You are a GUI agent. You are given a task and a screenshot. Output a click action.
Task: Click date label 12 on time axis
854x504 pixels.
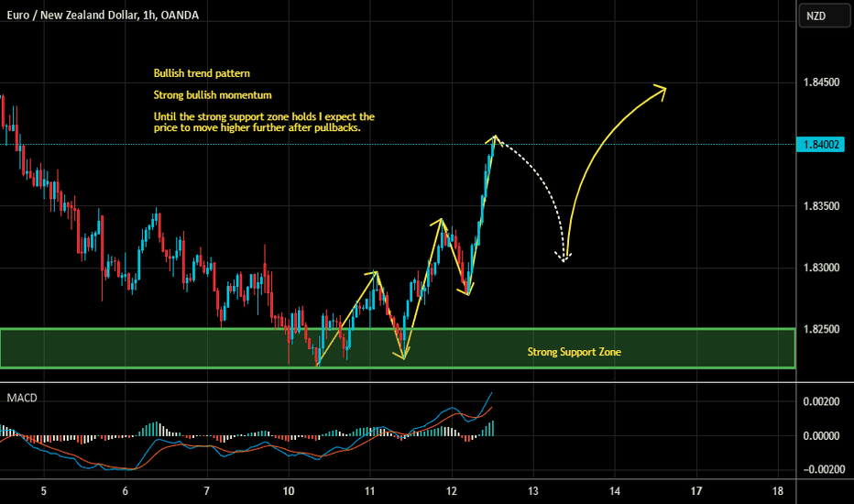[x=452, y=491]
